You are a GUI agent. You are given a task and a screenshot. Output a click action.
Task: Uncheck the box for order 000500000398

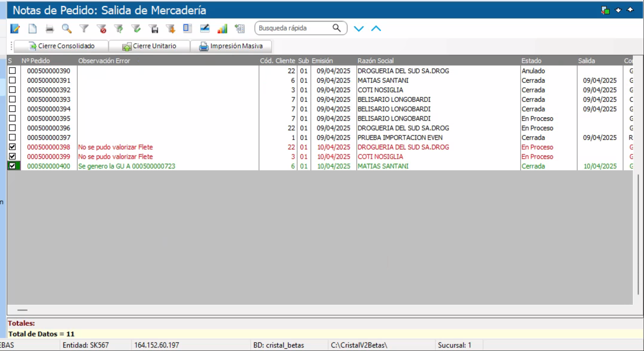point(12,147)
